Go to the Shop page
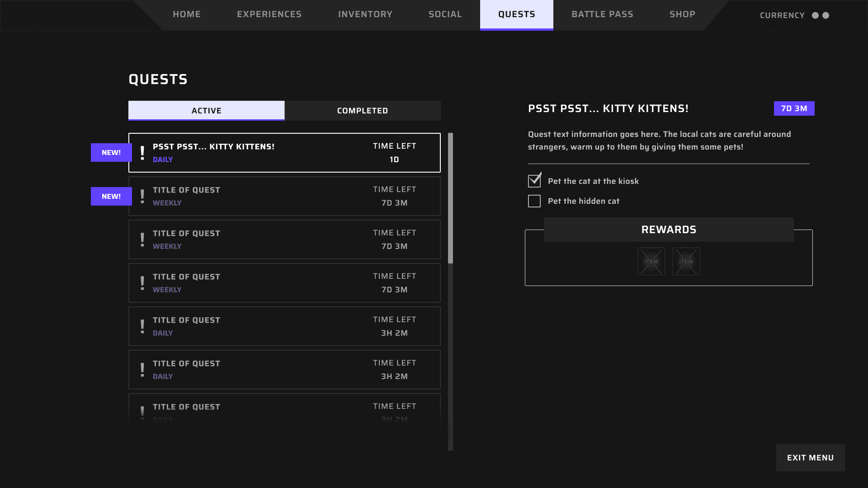Viewport: 868px width, 488px height. 682,14
